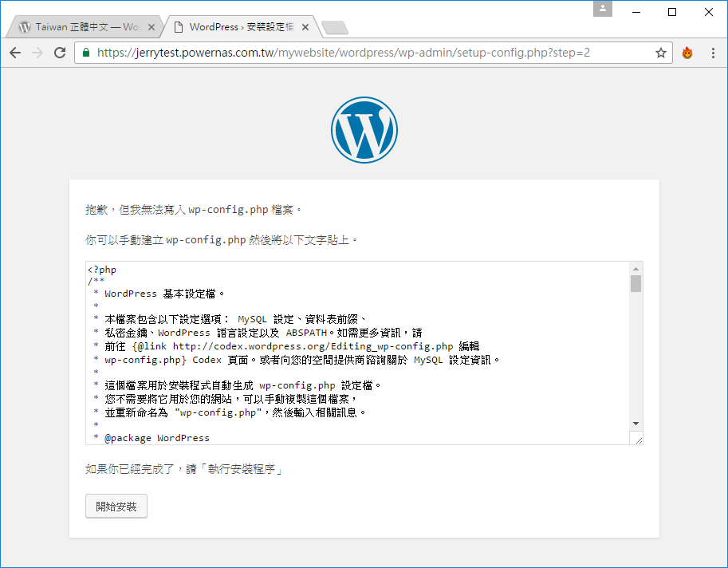Screen dimensions: 728x568
Task: Maximize the Chrome window
Action: [x=672, y=12]
